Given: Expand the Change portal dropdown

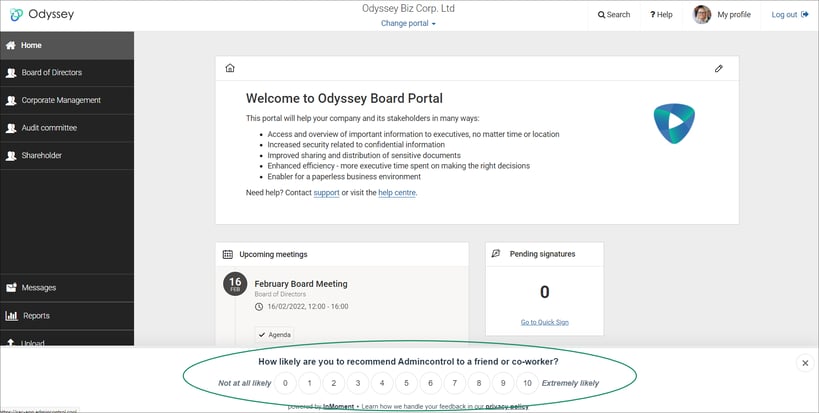Looking at the screenshot, I should pos(408,23).
